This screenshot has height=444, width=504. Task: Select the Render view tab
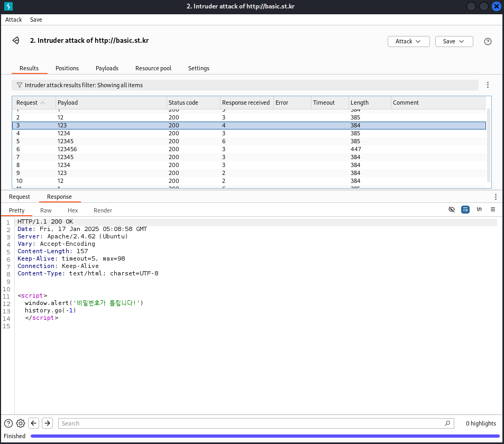[x=103, y=210]
